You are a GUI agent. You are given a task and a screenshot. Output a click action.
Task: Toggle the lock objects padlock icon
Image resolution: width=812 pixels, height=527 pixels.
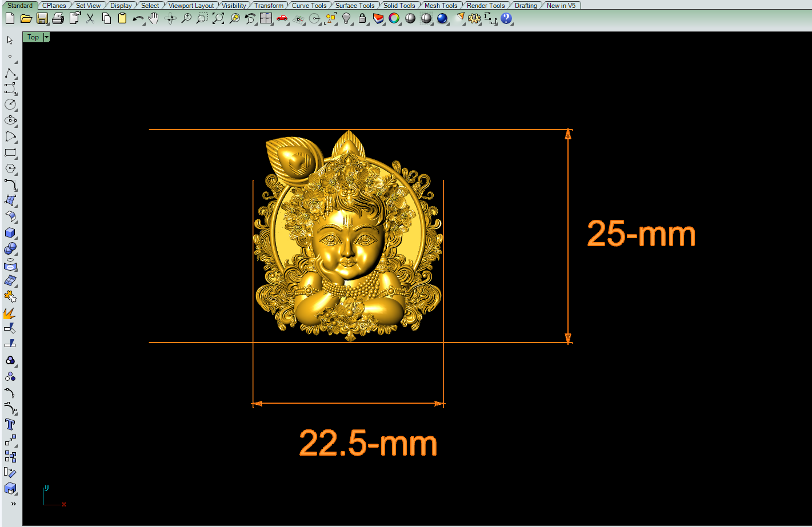point(362,19)
